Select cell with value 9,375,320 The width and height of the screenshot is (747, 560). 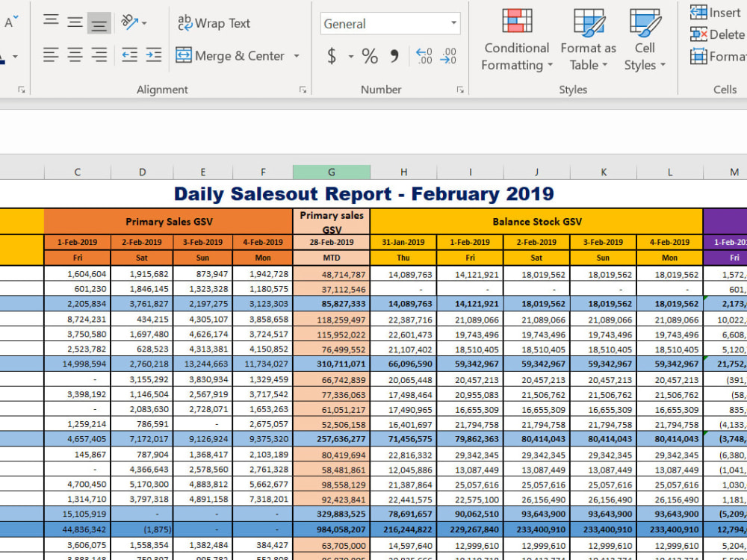tap(263, 438)
